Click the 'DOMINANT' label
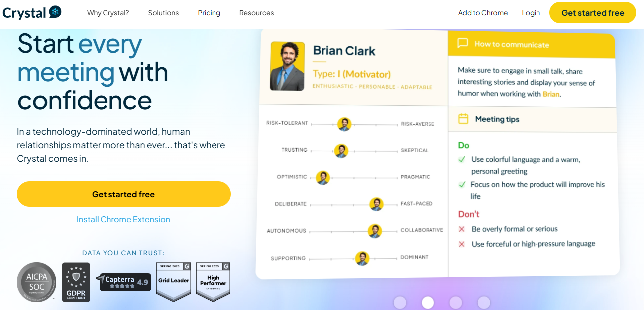Screen dimensions: 644x310 414,257
